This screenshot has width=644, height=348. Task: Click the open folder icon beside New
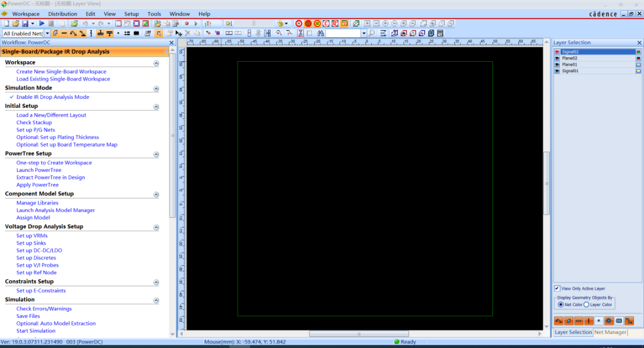pyautogui.click(x=16, y=24)
